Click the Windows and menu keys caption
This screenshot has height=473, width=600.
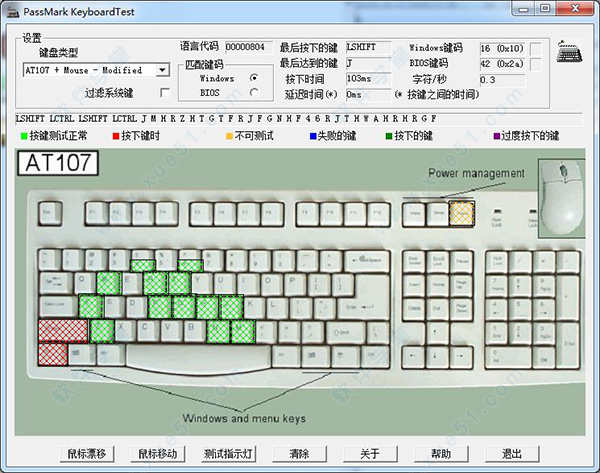pyautogui.click(x=244, y=418)
